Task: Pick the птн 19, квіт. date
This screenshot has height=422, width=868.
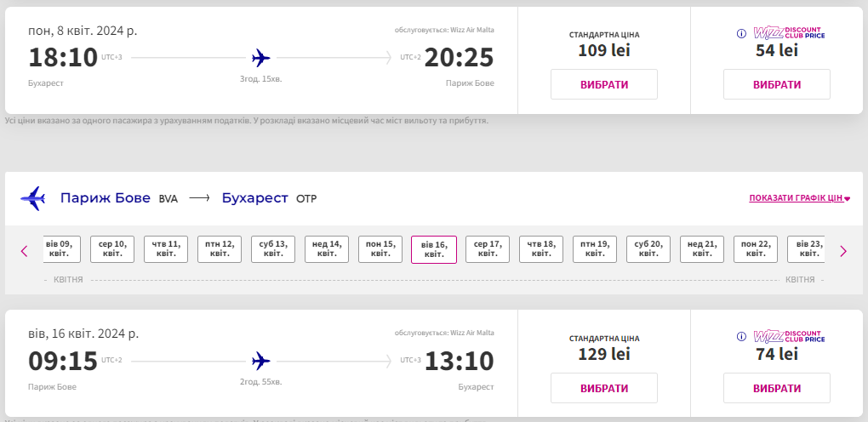Action: click(595, 249)
